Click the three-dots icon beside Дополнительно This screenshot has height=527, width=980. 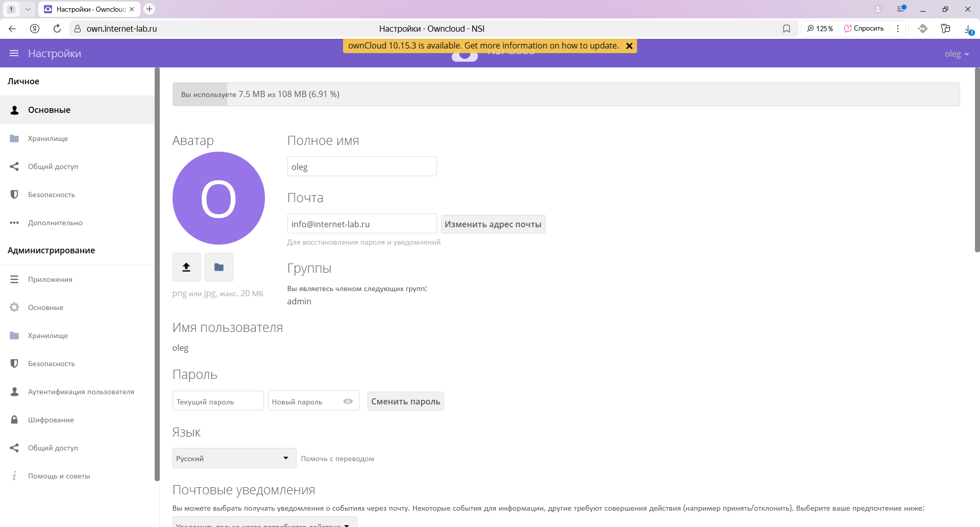[x=14, y=223]
